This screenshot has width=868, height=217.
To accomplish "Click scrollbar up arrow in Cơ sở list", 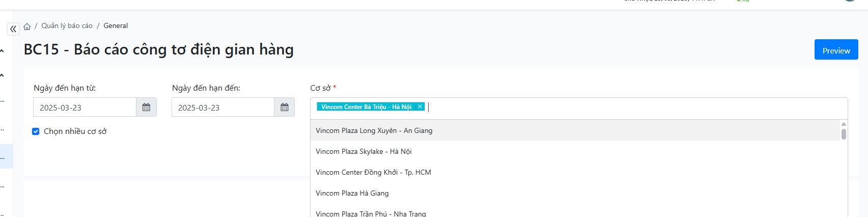I will pyautogui.click(x=844, y=124).
